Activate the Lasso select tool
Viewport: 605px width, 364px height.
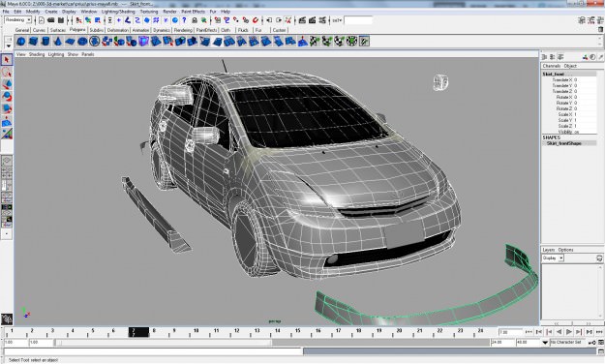tap(7, 72)
